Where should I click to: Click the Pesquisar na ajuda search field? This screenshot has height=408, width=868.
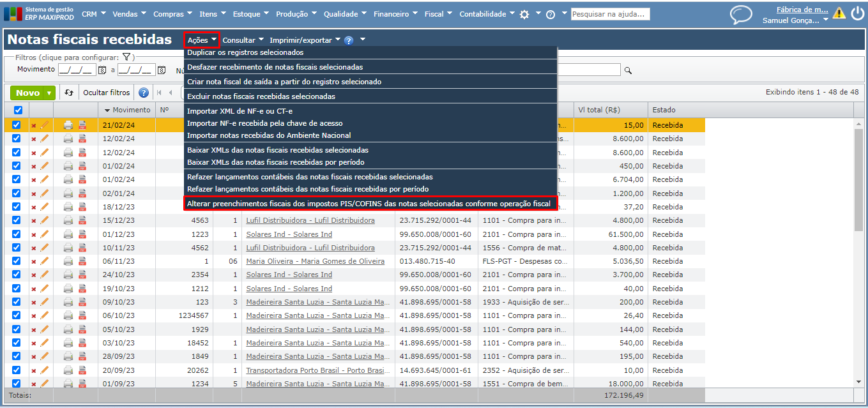coord(610,14)
